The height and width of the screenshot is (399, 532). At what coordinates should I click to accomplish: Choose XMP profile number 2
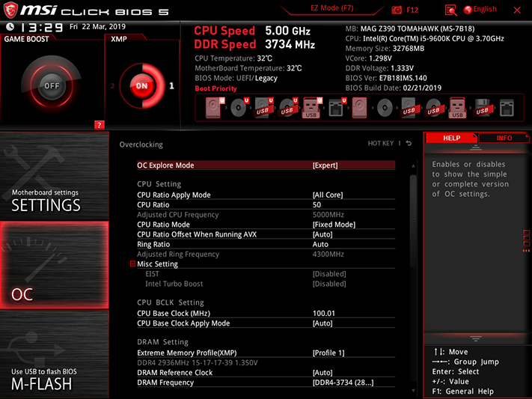click(x=113, y=86)
